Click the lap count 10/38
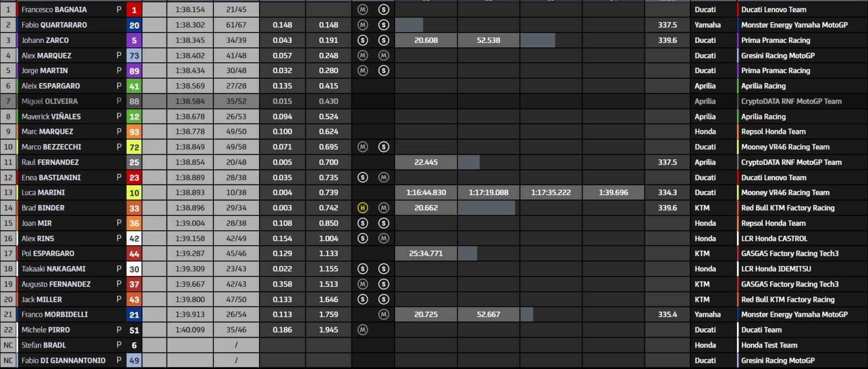This screenshot has height=369, width=868. coord(236,193)
